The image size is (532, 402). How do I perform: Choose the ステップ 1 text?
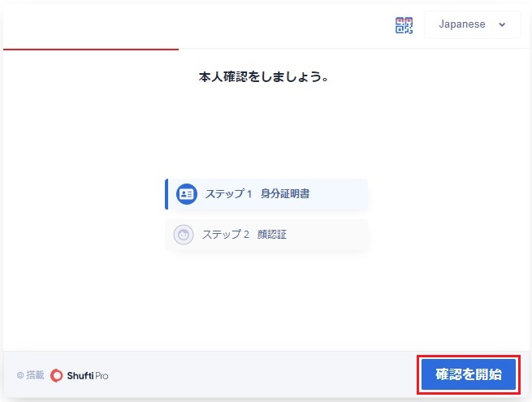(x=228, y=194)
